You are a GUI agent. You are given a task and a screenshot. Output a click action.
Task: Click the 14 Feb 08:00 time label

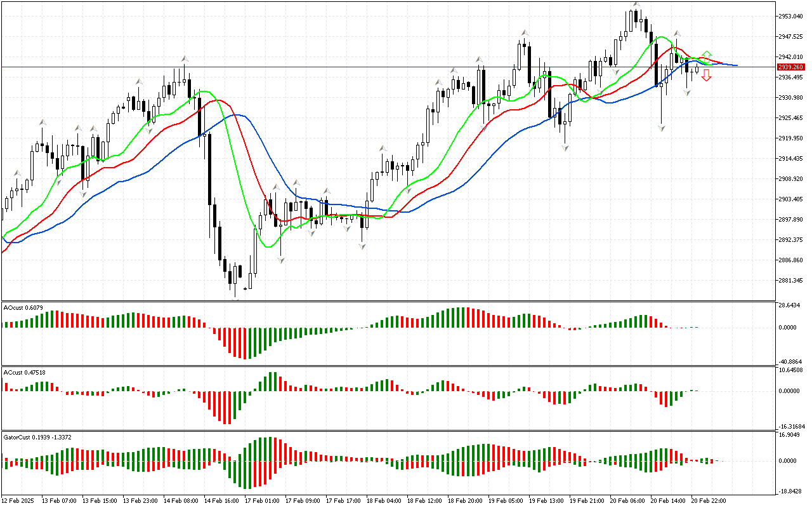pos(181,501)
